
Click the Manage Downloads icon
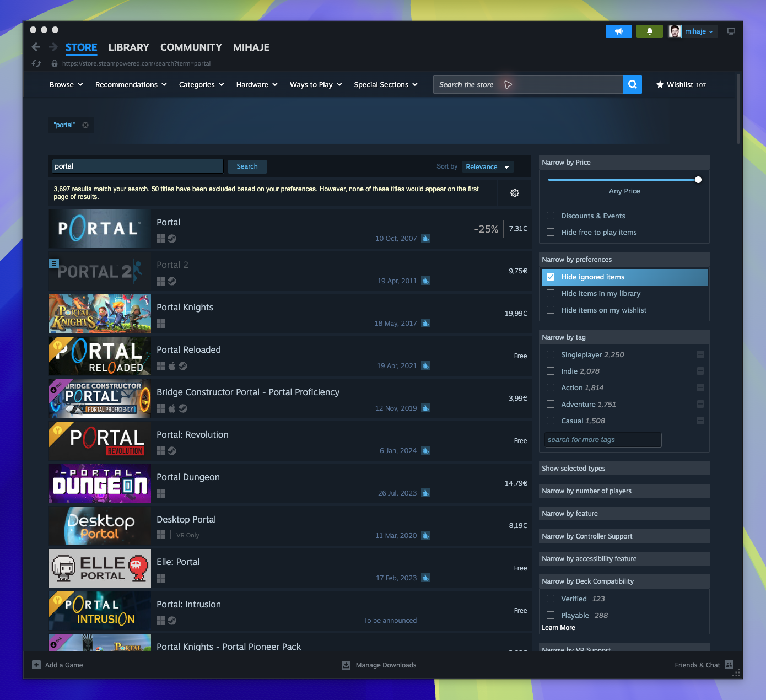tap(346, 665)
